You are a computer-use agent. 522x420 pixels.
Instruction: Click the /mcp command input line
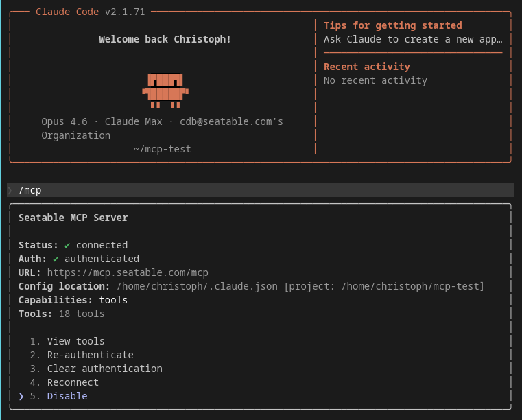coord(261,190)
